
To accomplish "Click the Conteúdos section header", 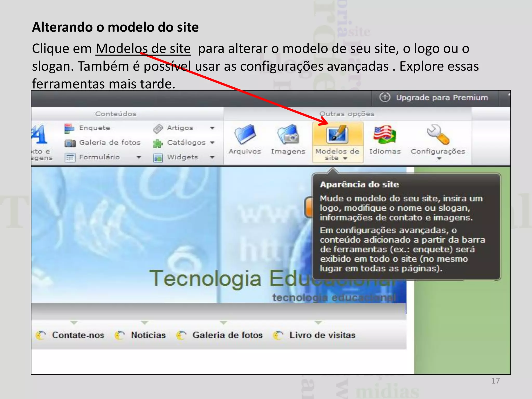I will tap(116, 114).
